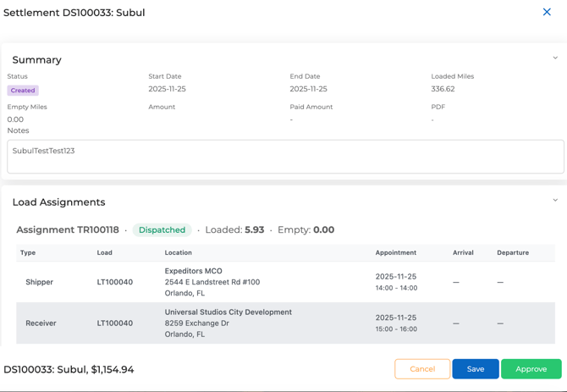Select the Load column header
Screen dimensions: 567x392
[x=105, y=252]
